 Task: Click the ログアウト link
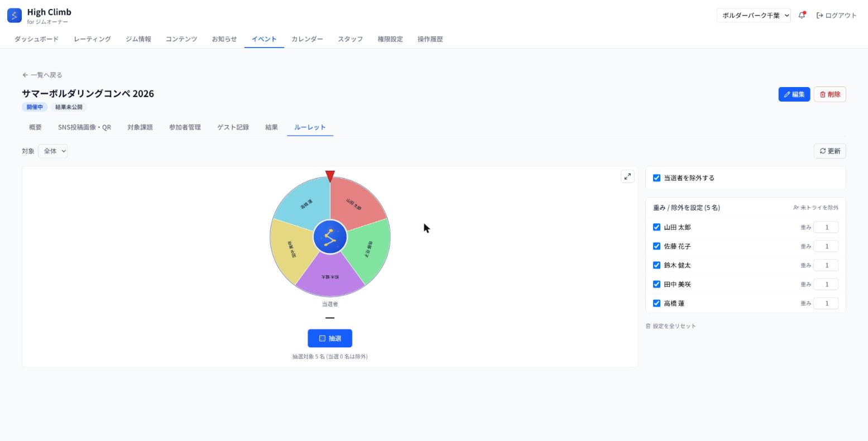836,16
